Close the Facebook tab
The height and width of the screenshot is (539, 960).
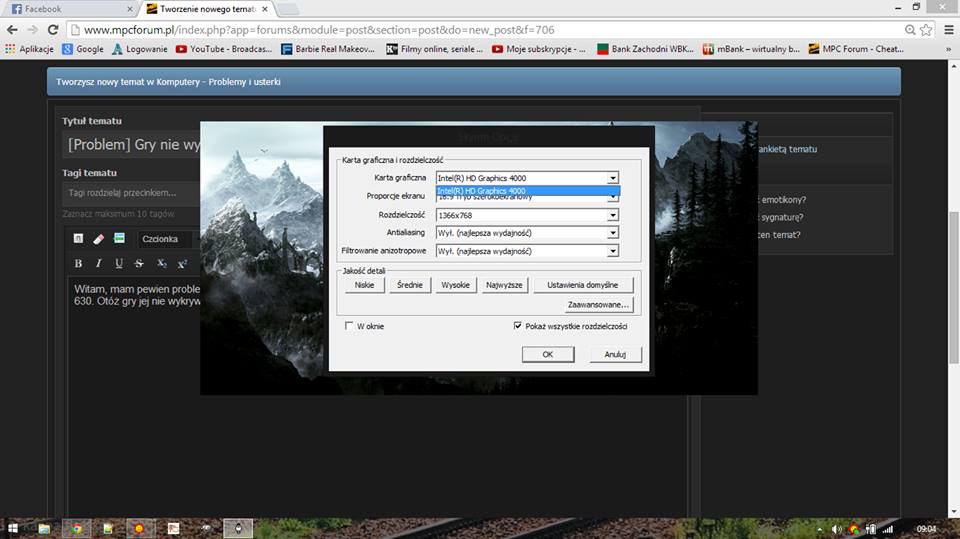[130, 9]
